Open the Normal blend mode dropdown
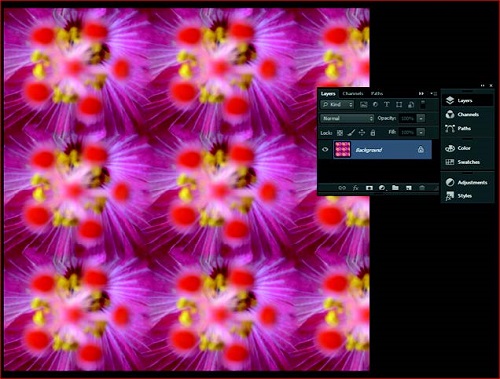The width and height of the screenshot is (500, 379). 347,118
